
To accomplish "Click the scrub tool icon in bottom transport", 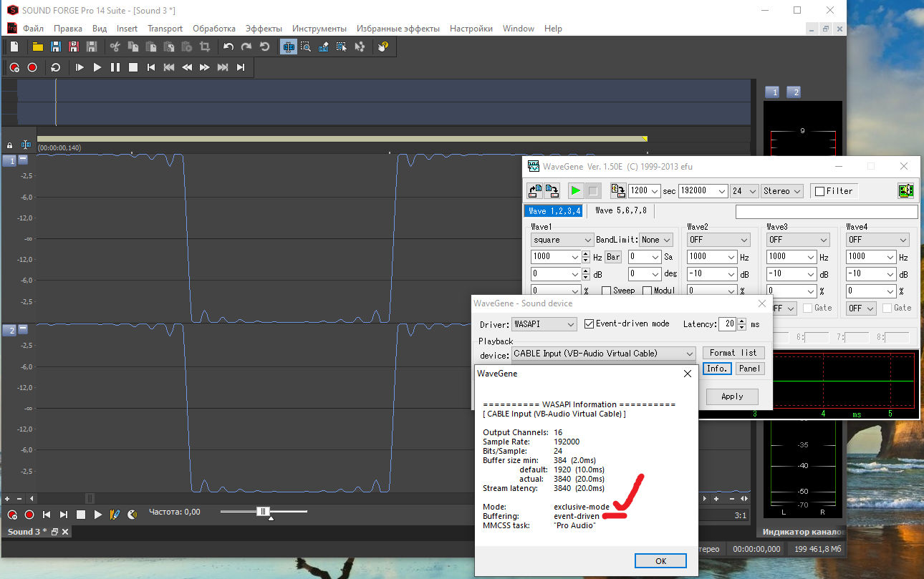I will (115, 515).
